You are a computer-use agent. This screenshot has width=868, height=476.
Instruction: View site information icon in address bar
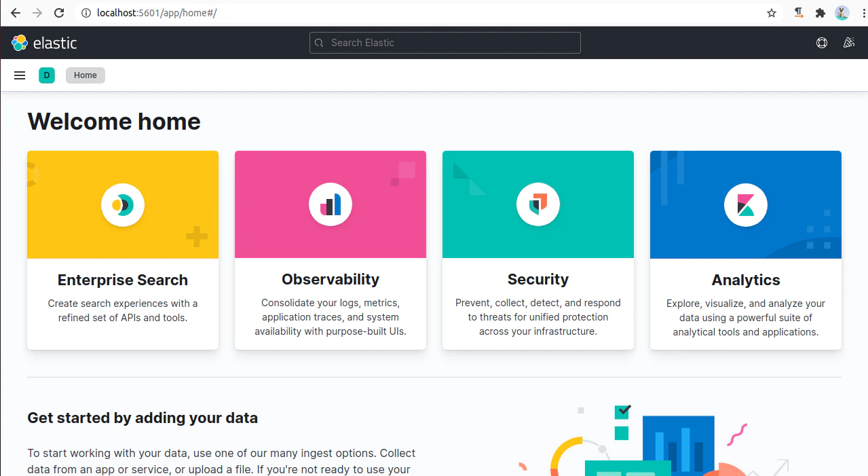[86, 13]
